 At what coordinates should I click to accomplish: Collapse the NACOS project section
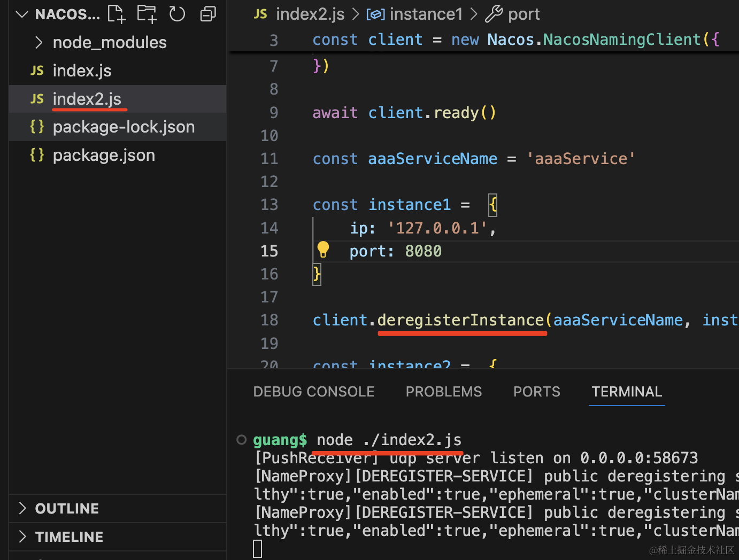pyautogui.click(x=22, y=14)
